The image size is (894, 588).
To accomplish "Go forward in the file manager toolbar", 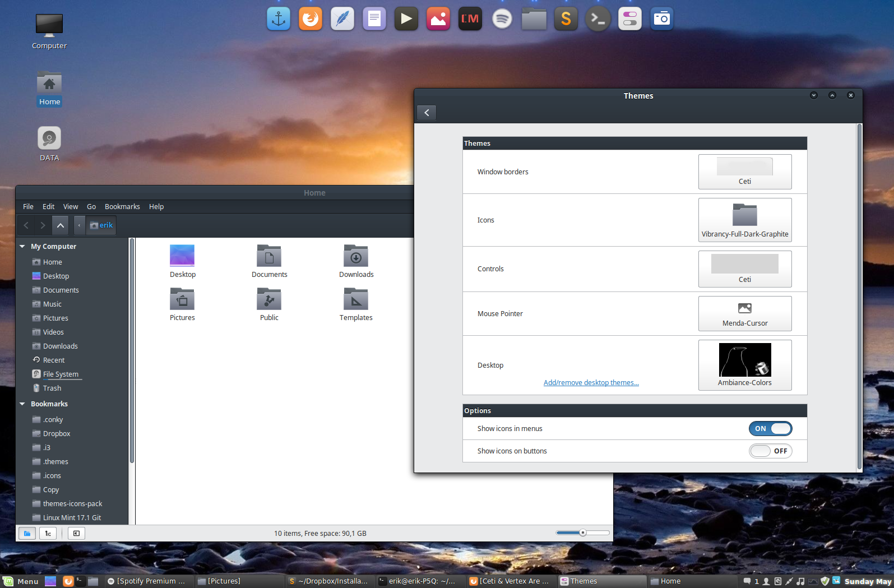I will click(43, 225).
